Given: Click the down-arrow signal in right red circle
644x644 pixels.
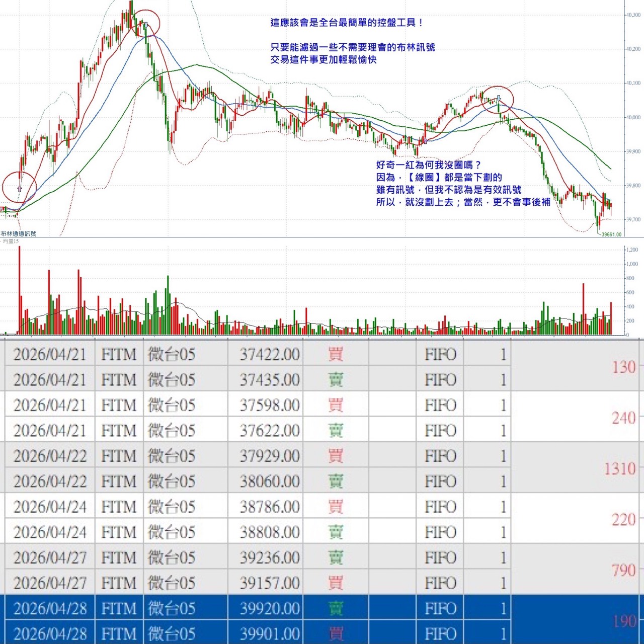Looking at the screenshot, I should click(499, 98).
